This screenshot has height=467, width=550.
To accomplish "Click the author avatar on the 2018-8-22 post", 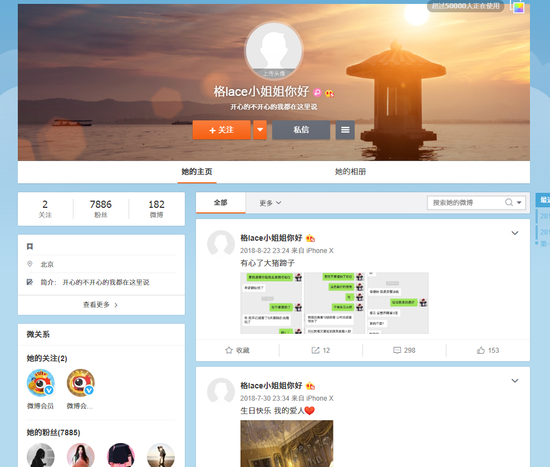I will tap(221, 244).
